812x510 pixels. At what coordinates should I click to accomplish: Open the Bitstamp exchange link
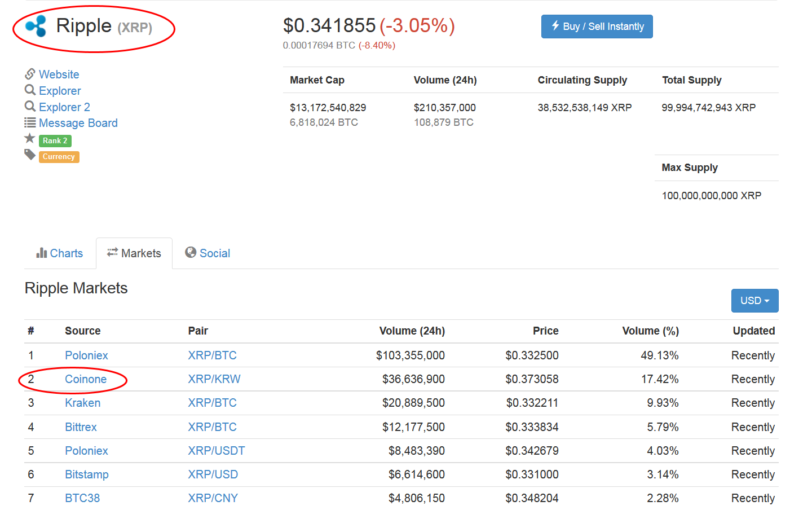point(87,474)
